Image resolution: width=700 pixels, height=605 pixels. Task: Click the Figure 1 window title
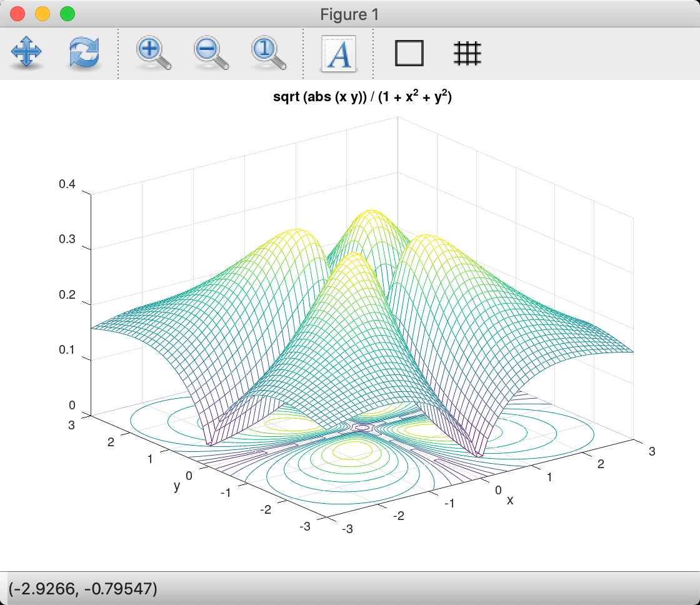pos(349,14)
